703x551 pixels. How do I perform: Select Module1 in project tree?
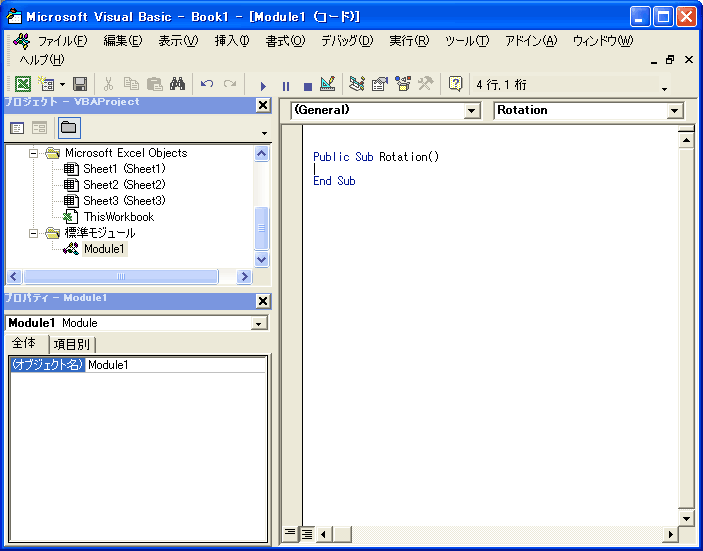click(x=104, y=249)
